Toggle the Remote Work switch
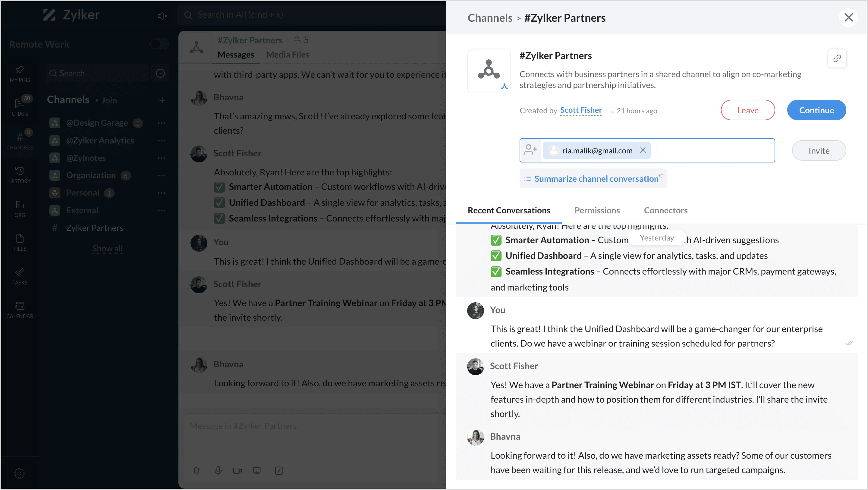The image size is (868, 490). click(160, 44)
